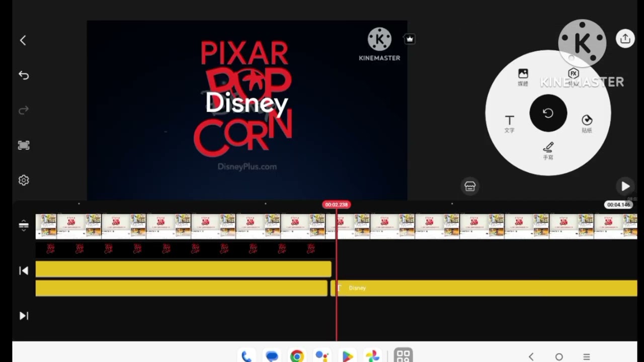The height and width of the screenshot is (362, 644).
Task: Play the project preview
Action: coord(625,186)
